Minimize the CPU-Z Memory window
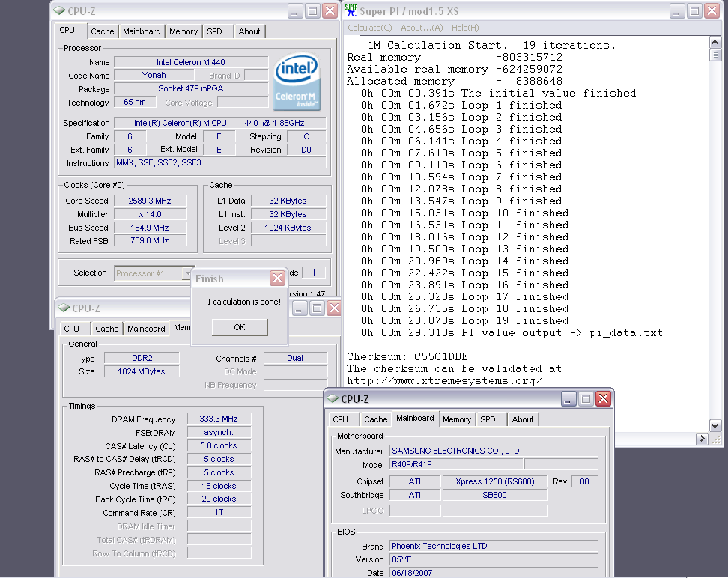728x578 pixels. [300, 308]
